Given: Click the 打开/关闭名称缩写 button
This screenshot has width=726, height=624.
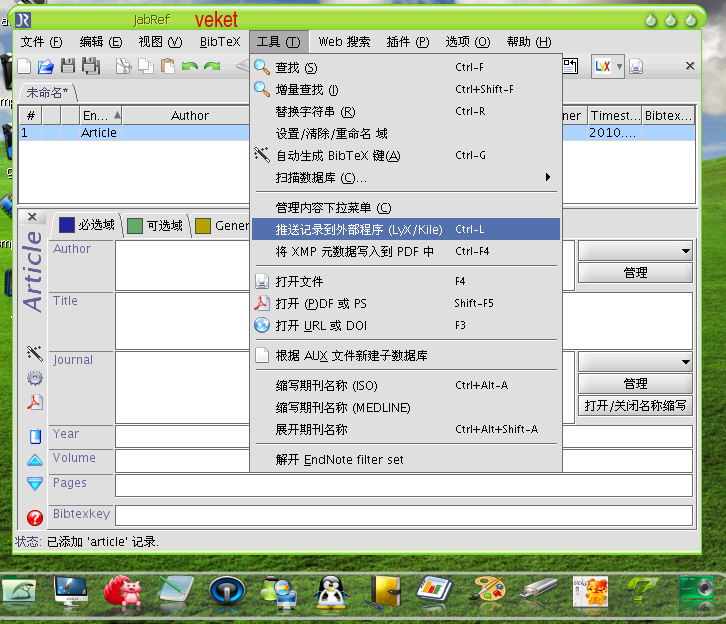Looking at the screenshot, I should tap(635, 406).
